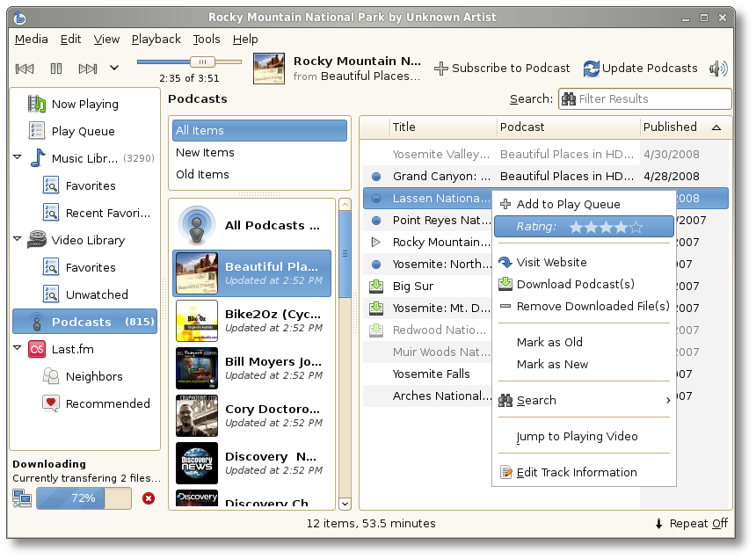
Task: Select the New Items filter
Action: coord(205,152)
